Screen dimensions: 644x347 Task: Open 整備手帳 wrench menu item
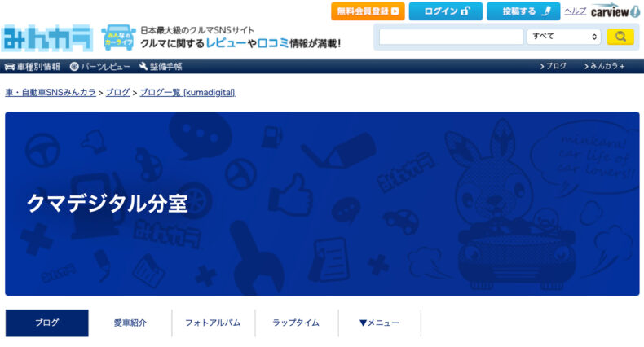click(161, 66)
